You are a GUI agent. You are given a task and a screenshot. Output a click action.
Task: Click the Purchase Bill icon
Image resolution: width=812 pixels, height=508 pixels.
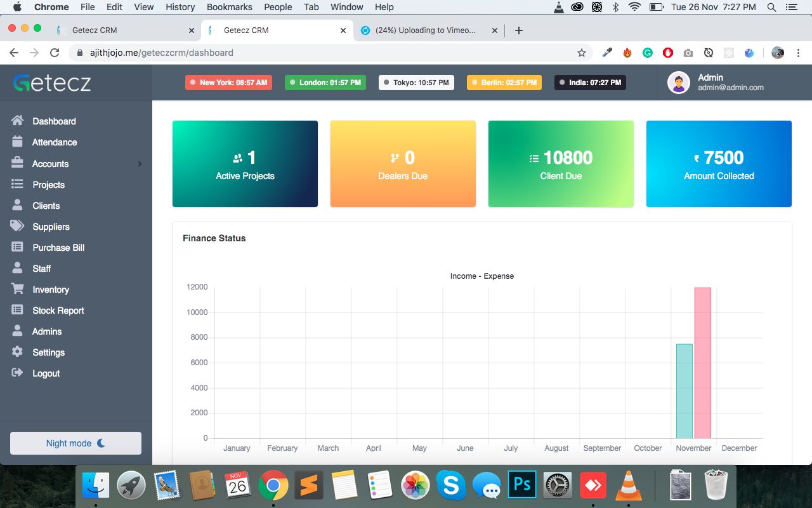click(x=17, y=247)
